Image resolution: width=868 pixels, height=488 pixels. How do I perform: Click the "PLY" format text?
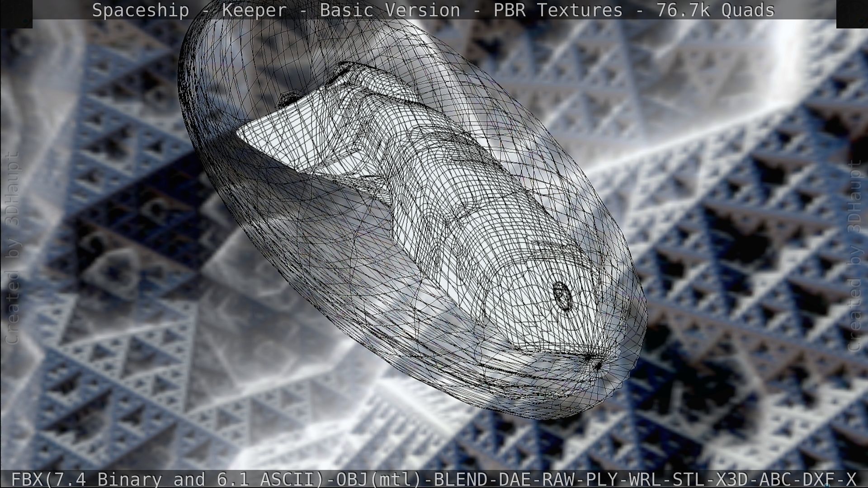point(601,479)
